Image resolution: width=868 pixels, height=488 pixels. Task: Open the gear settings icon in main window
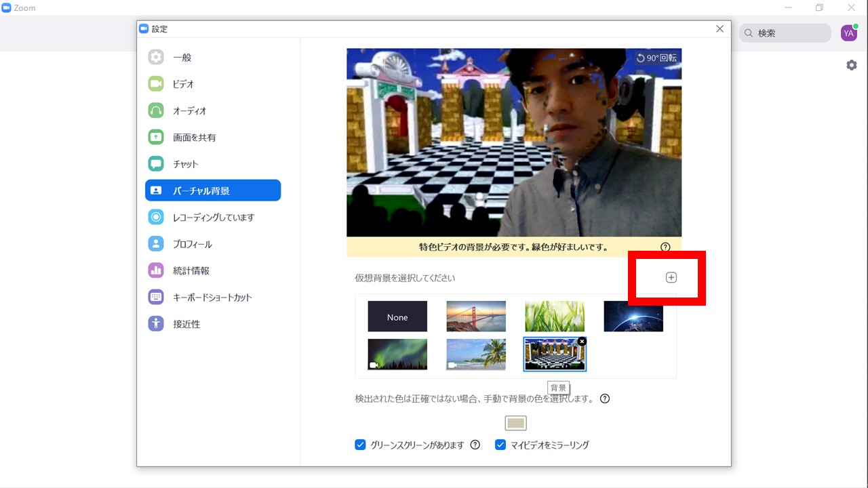point(852,65)
